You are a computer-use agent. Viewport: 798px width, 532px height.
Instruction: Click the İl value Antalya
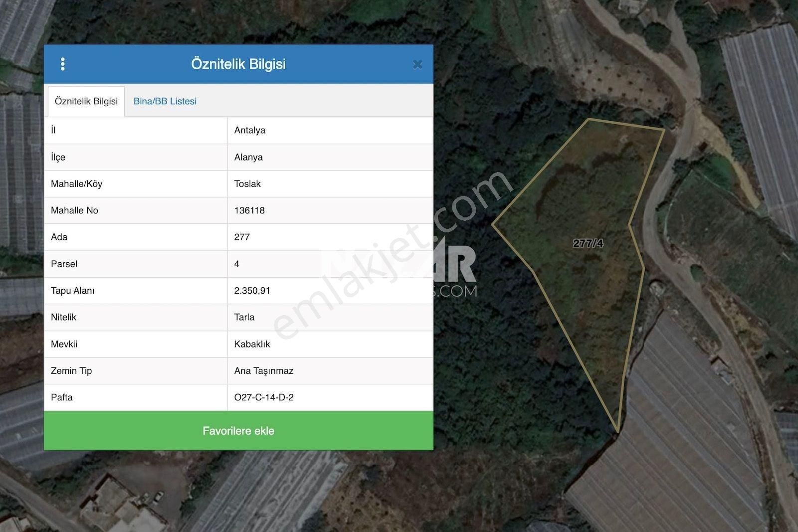coord(249,130)
